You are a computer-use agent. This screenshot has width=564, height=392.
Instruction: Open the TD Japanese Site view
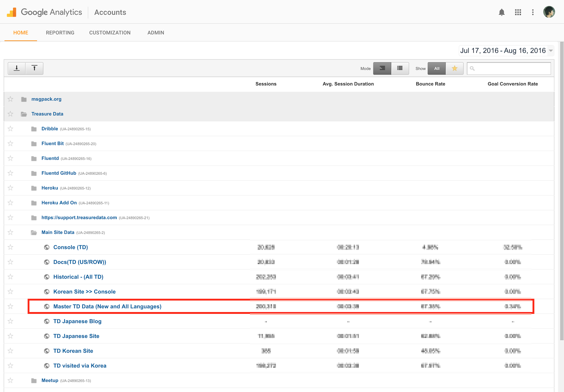[76, 336]
